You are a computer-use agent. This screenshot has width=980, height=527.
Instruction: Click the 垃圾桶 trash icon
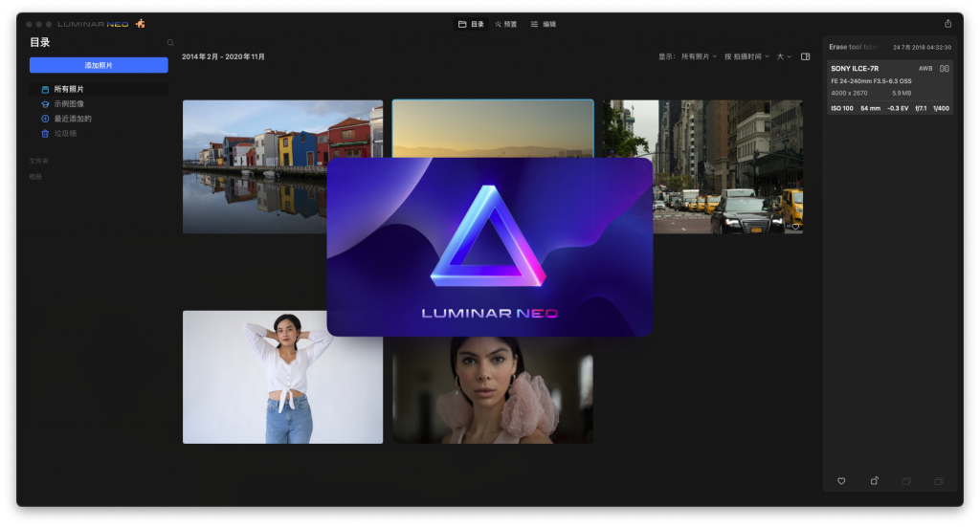coord(45,134)
